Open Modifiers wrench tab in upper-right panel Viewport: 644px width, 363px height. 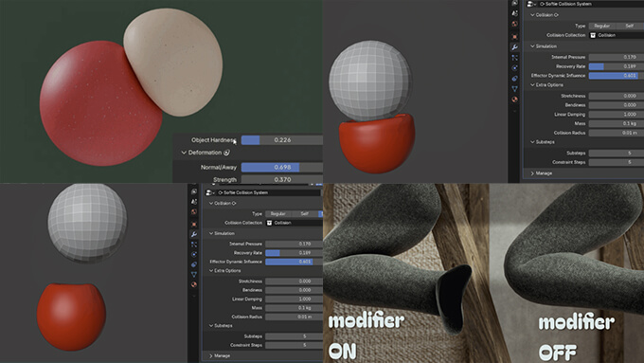(x=514, y=46)
